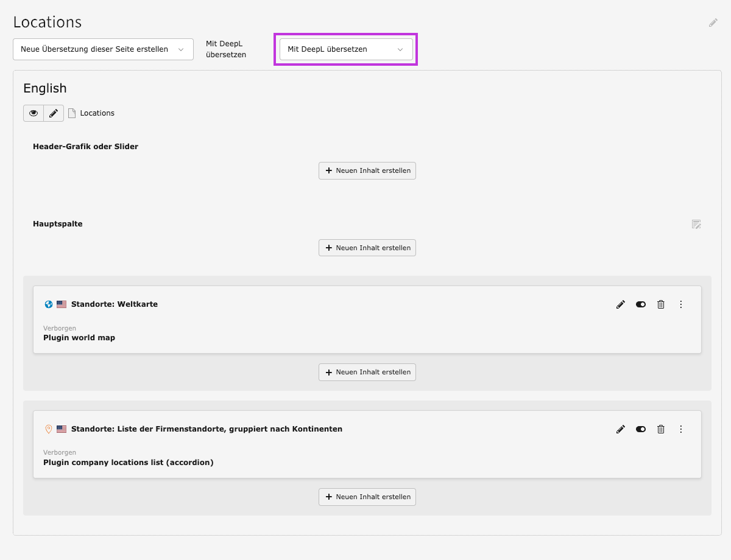Click the Locations page document icon
This screenshot has height=560, width=731.
[x=72, y=113]
